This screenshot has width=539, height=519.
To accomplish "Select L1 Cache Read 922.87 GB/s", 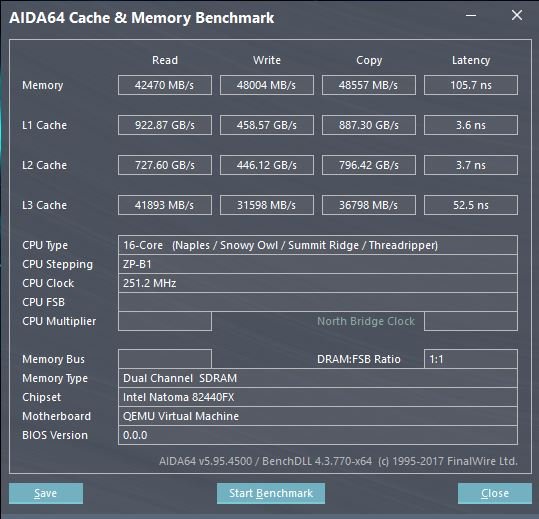I will click(x=165, y=125).
